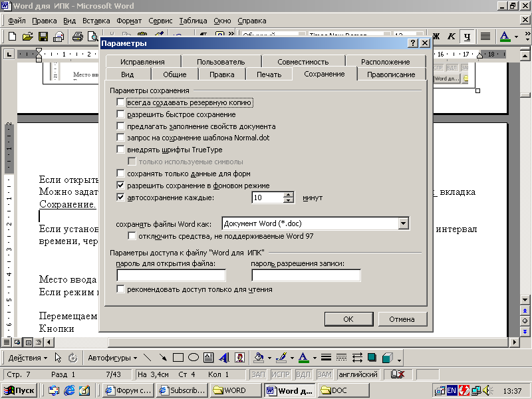The height and width of the screenshot is (399, 532).
Task: Toggle Underline (Ч) formatting
Action: pos(467,37)
